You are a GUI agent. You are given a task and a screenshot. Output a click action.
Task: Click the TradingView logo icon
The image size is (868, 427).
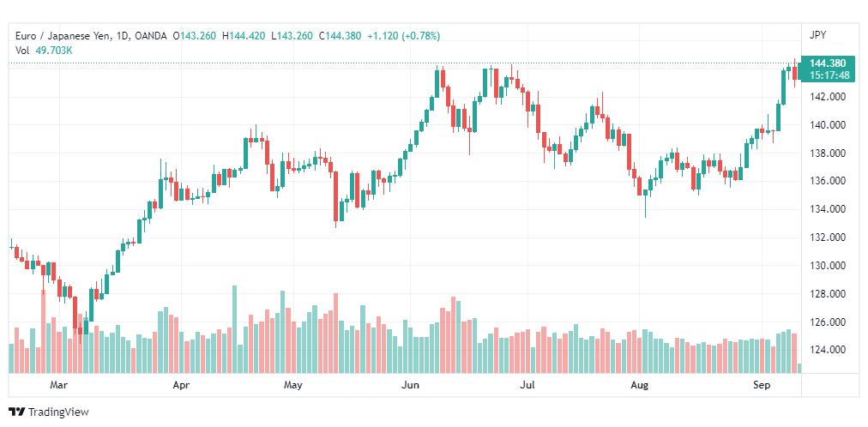pyautogui.click(x=17, y=412)
